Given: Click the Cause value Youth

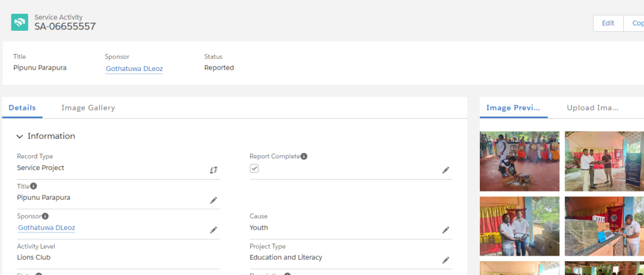Looking at the screenshot, I should tap(258, 227).
